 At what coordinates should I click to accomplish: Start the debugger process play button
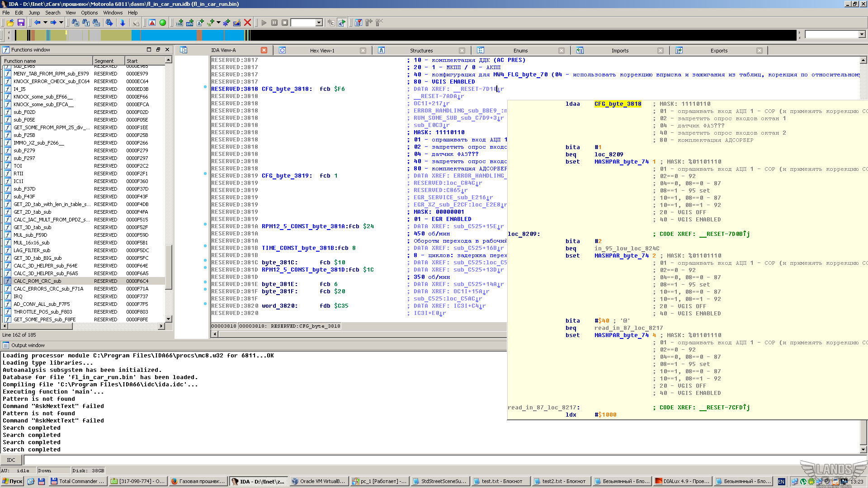[x=264, y=23]
